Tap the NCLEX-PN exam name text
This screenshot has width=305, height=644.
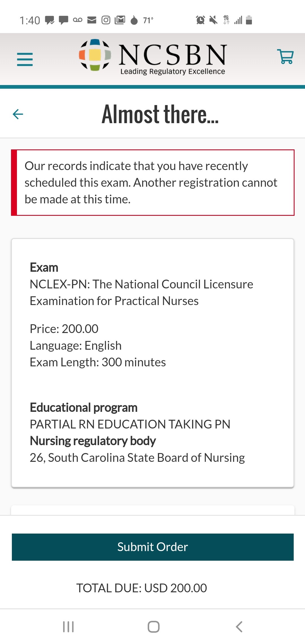click(x=141, y=292)
